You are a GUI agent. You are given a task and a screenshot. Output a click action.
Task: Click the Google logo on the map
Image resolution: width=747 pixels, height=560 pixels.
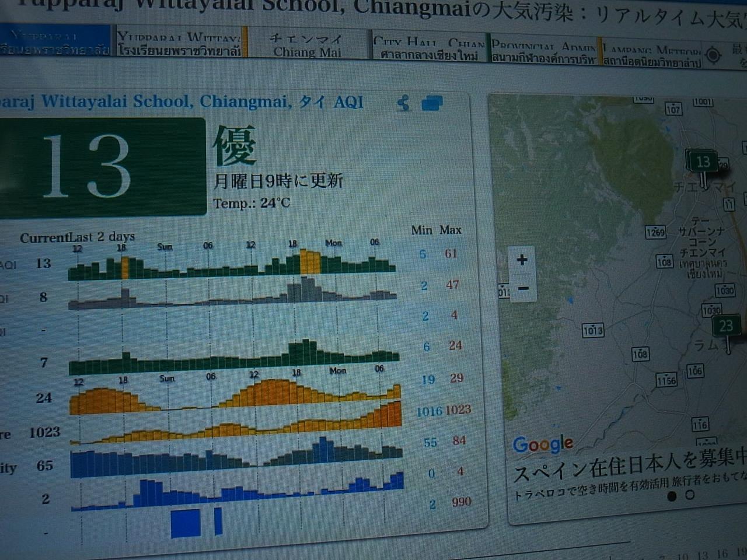click(x=543, y=445)
